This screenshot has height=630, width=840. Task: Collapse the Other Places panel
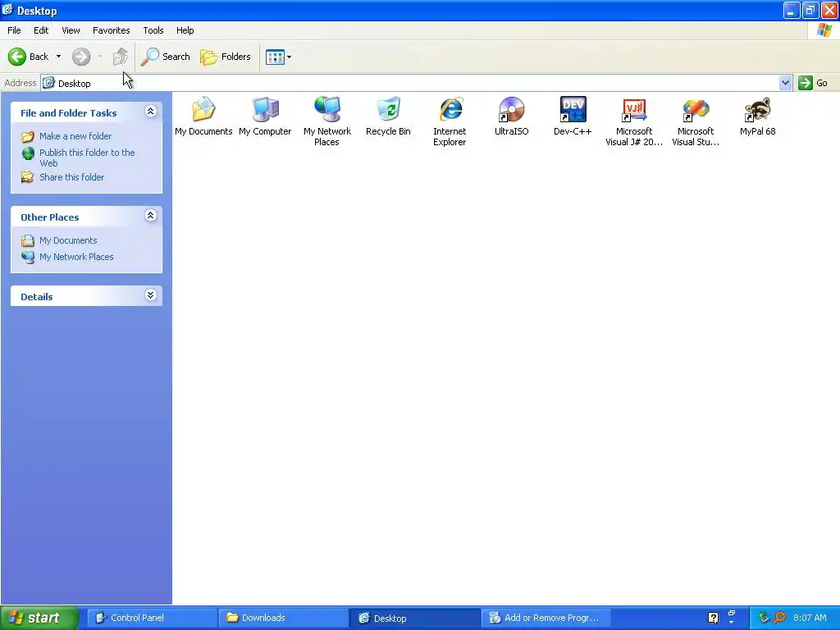point(151,216)
